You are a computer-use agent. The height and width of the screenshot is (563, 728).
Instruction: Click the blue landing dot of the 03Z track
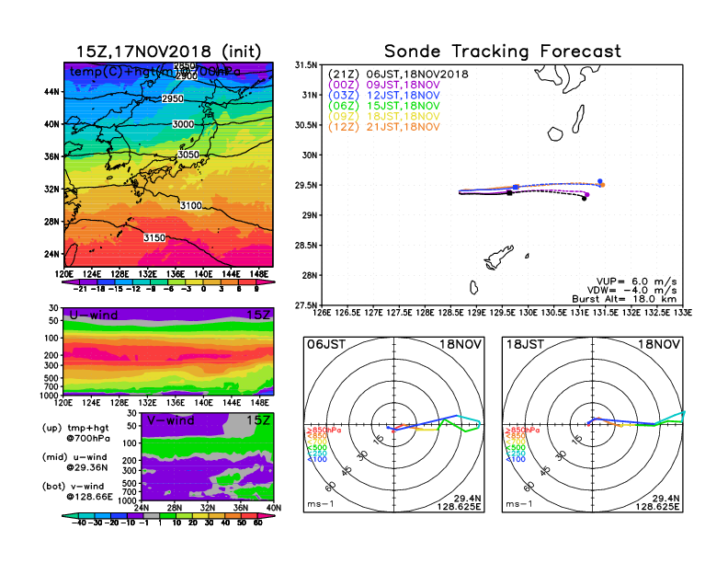[600, 181]
